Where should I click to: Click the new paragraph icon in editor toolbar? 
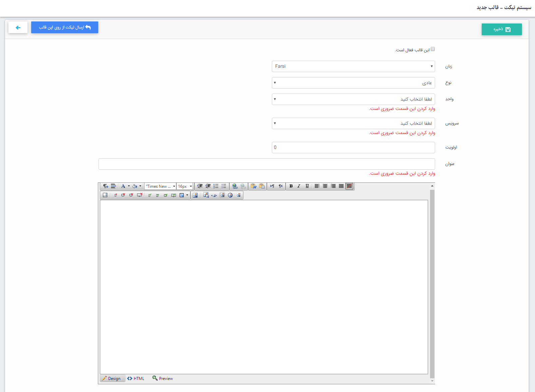click(x=106, y=186)
